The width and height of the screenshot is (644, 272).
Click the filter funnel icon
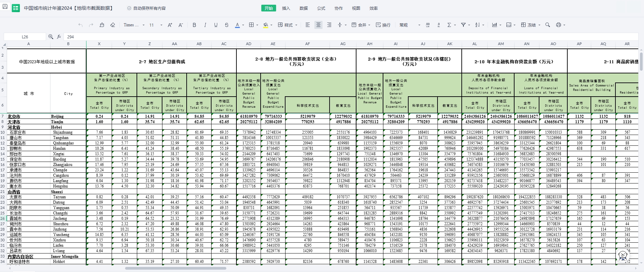[x=463, y=25]
